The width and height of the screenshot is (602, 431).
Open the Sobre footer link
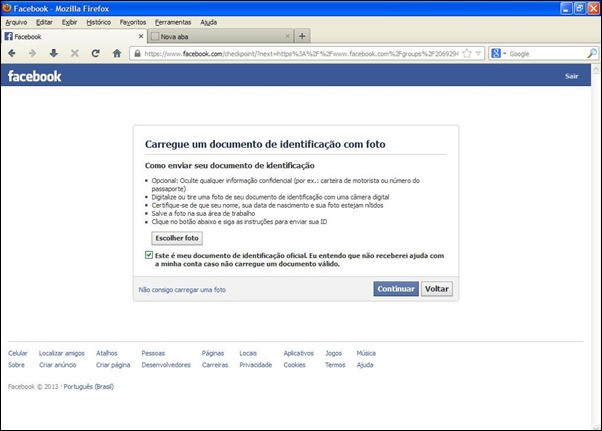click(16, 365)
